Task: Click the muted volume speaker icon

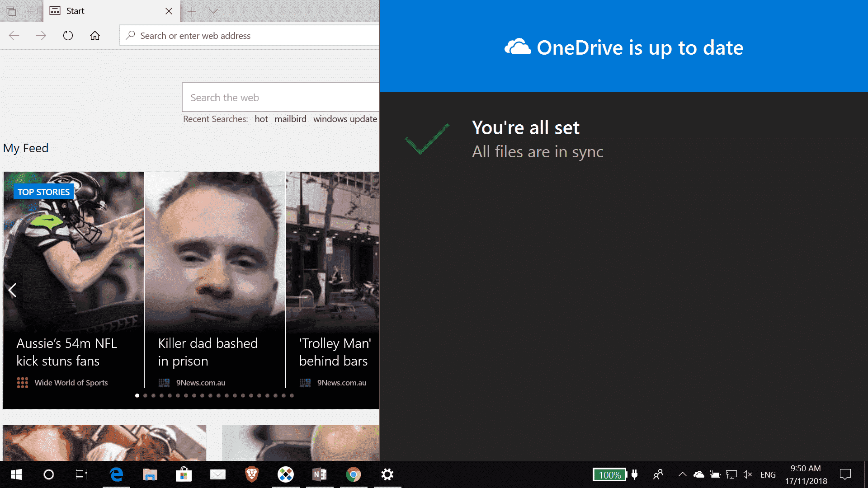Action: 747,474
